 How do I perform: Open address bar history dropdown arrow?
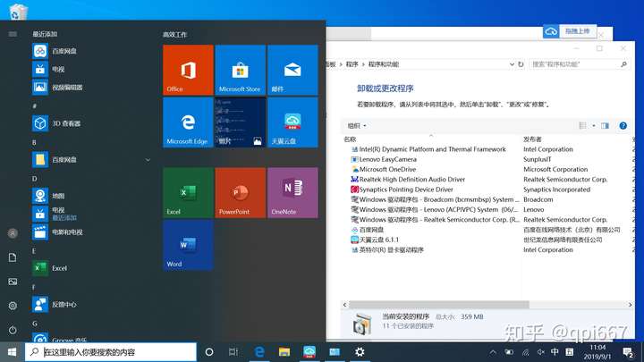pos(512,64)
